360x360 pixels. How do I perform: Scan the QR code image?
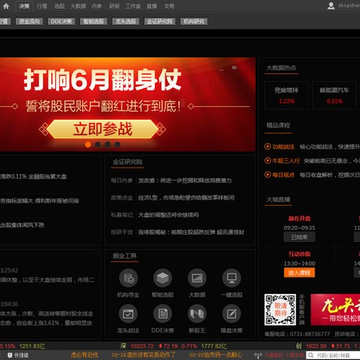pyautogui.click(x=280, y=310)
